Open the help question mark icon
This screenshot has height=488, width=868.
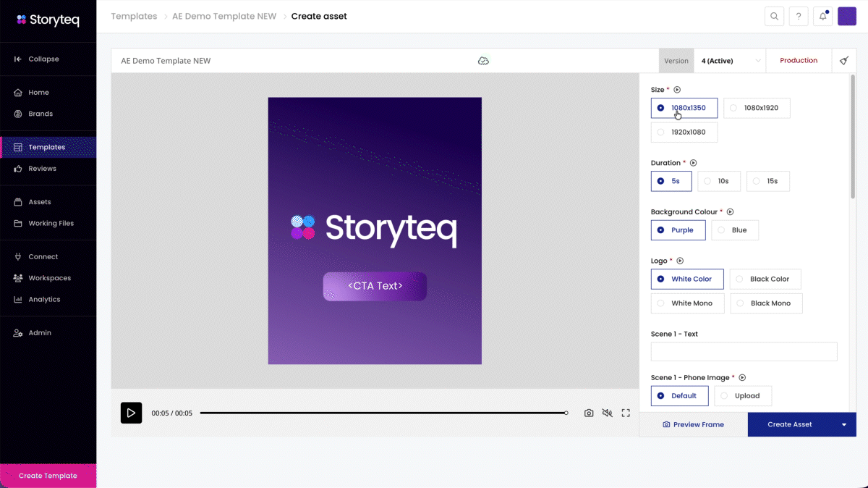pos(799,17)
